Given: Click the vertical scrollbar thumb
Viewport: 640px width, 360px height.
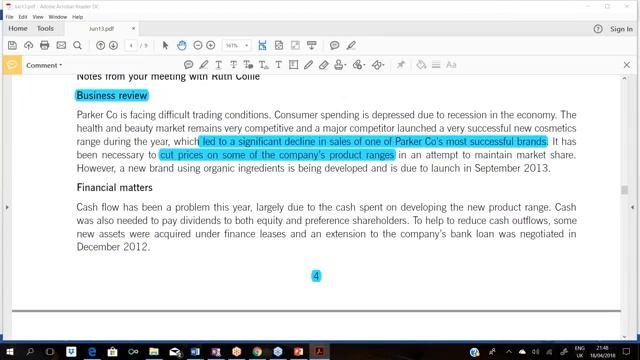Looking at the screenshot, I should [624, 190].
